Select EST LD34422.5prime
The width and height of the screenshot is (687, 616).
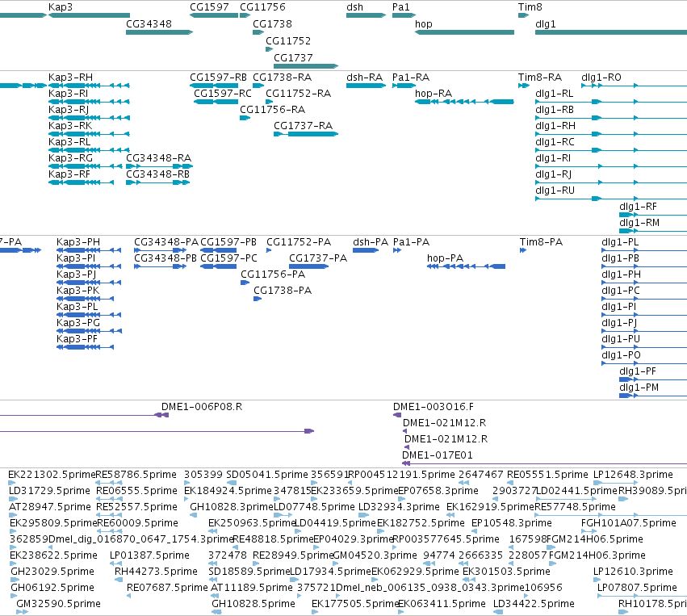(498, 612)
